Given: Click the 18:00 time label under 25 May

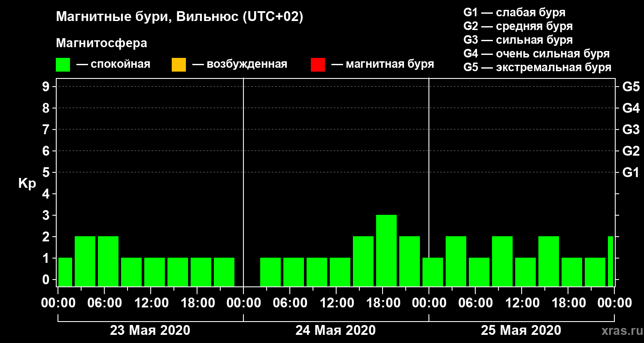Looking at the screenshot, I should 569,303.
